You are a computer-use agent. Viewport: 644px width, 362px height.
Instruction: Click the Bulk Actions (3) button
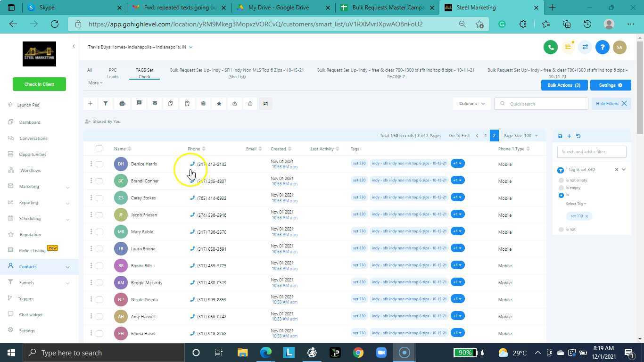[x=564, y=85]
